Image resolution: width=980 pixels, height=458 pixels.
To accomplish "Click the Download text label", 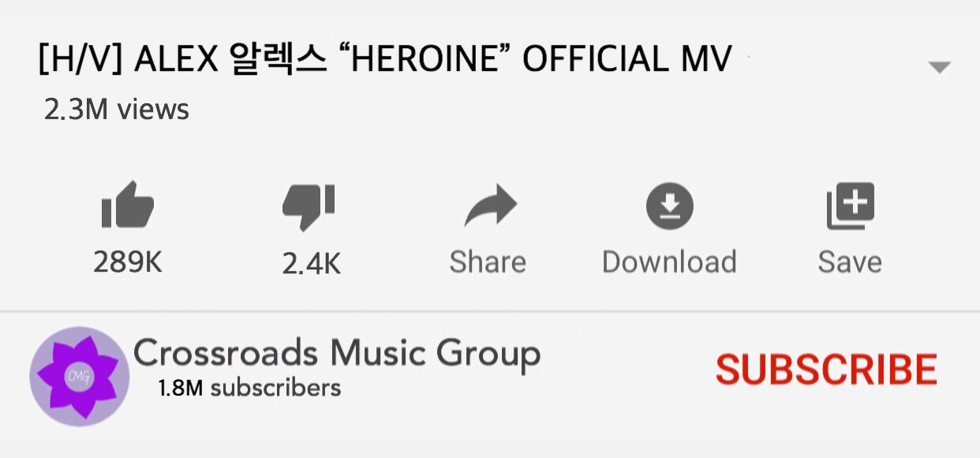I will (669, 263).
